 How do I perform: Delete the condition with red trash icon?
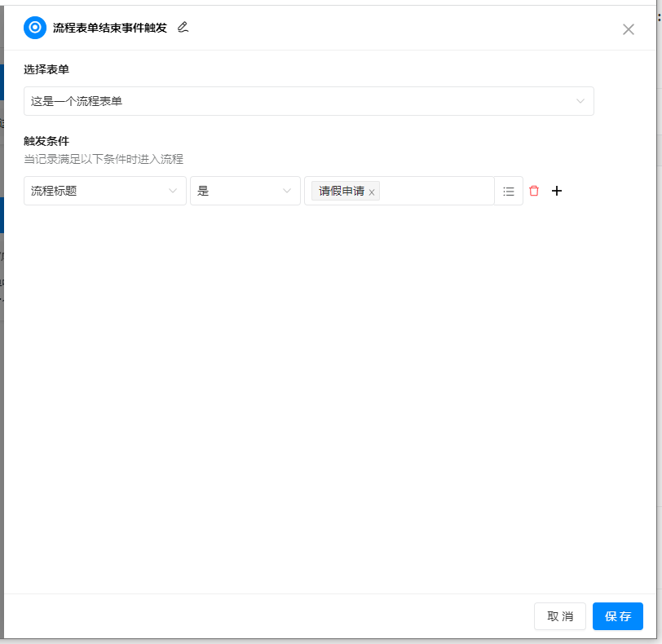click(534, 191)
